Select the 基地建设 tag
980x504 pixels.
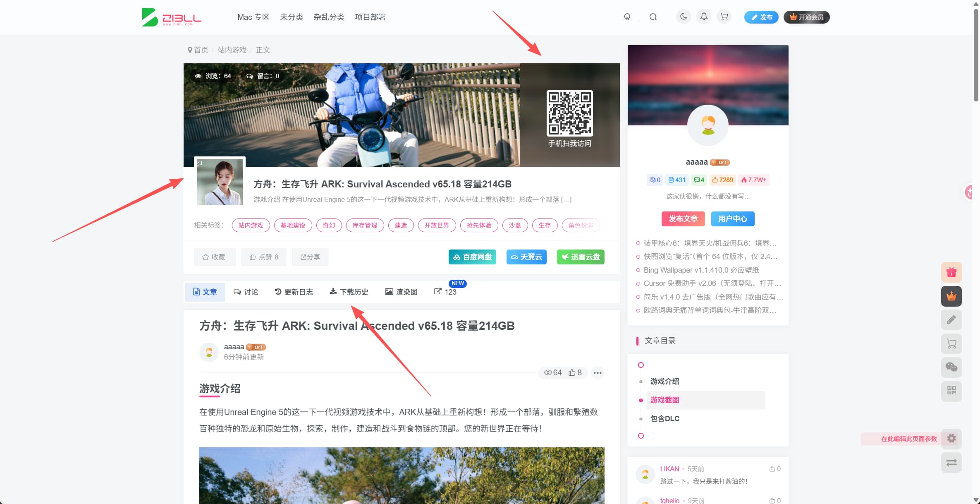[293, 226]
